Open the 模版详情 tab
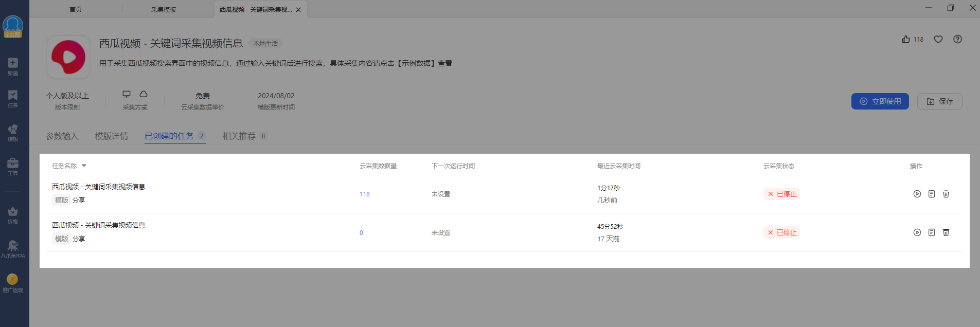 pyautogui.click(x=112, y=136)
